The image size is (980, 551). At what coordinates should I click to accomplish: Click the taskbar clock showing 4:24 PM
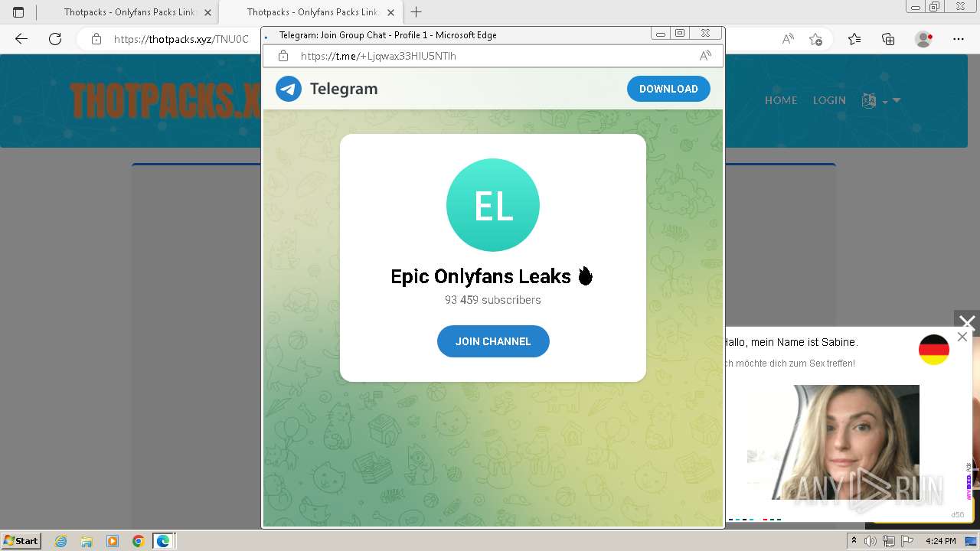[940, 541]
